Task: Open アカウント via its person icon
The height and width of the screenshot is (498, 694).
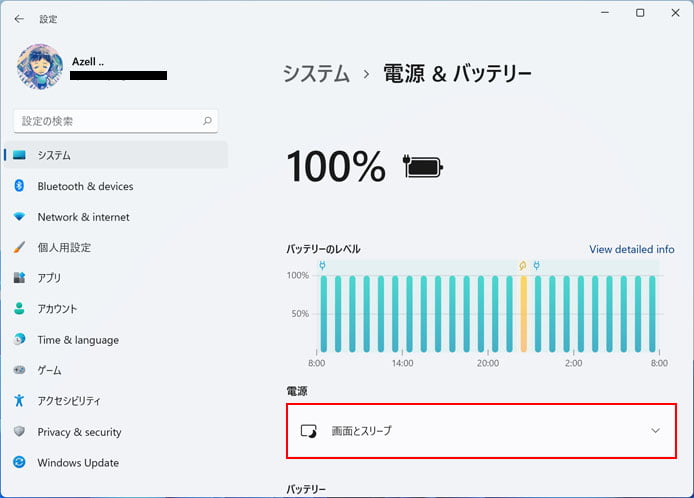Action: tap(19, 308)
